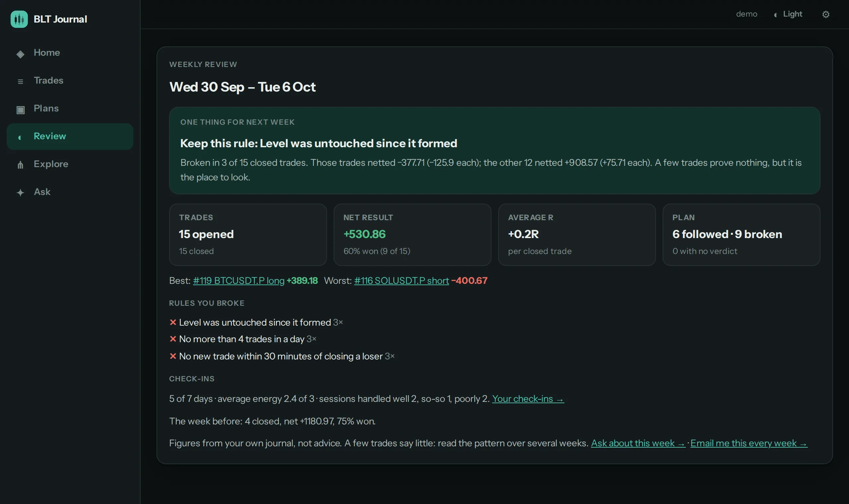
Task: Click the Ask sparkle icon in the sidebar
Action: 20,193
